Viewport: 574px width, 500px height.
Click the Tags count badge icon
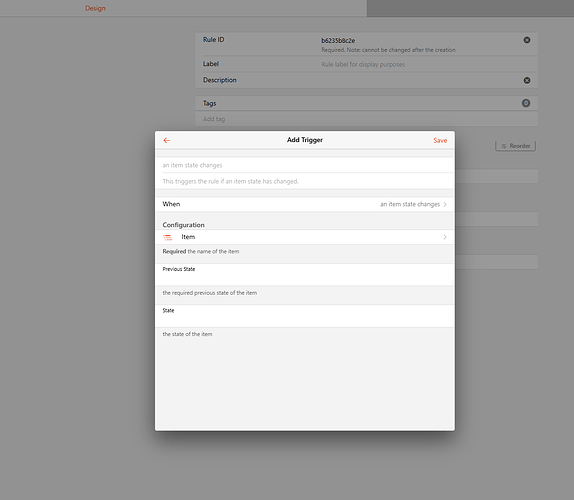point(526,103)
